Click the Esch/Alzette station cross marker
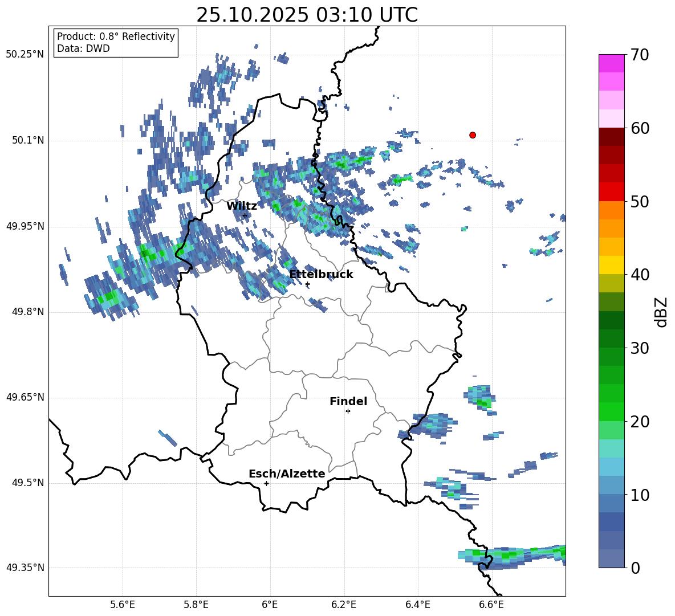 (x=266, y=483)
